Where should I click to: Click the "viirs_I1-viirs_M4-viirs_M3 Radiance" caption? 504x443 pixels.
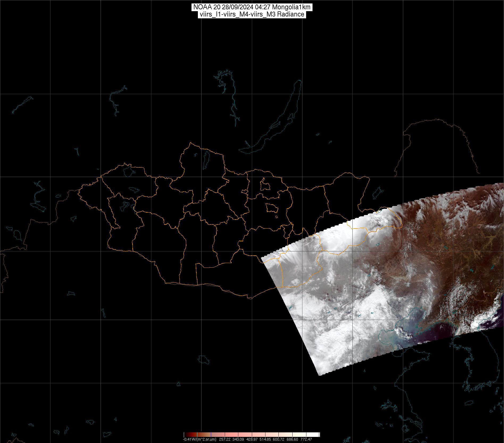click(x=252, y=14)
